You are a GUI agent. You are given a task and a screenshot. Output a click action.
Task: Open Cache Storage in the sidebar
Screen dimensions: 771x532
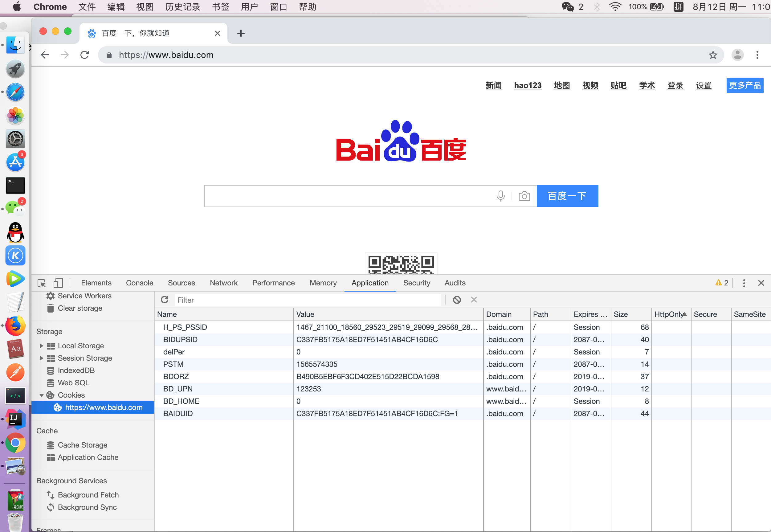click(x=82, y=445)
